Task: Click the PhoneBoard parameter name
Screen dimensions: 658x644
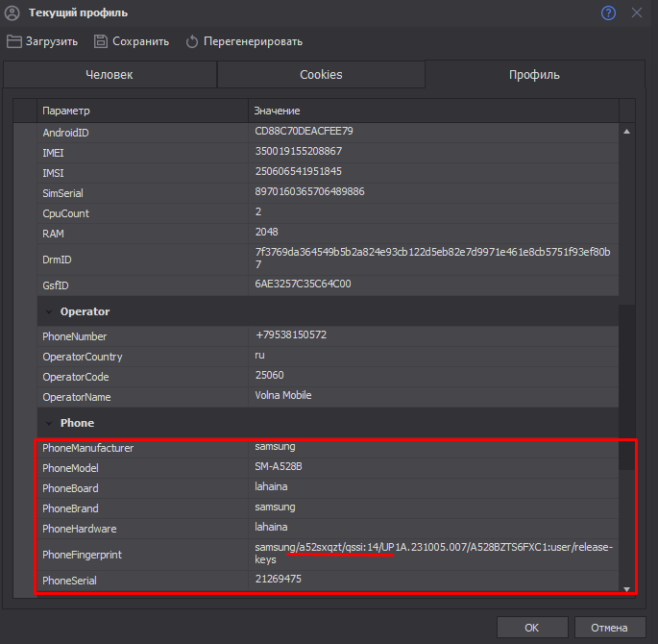Action: (70, 488)
